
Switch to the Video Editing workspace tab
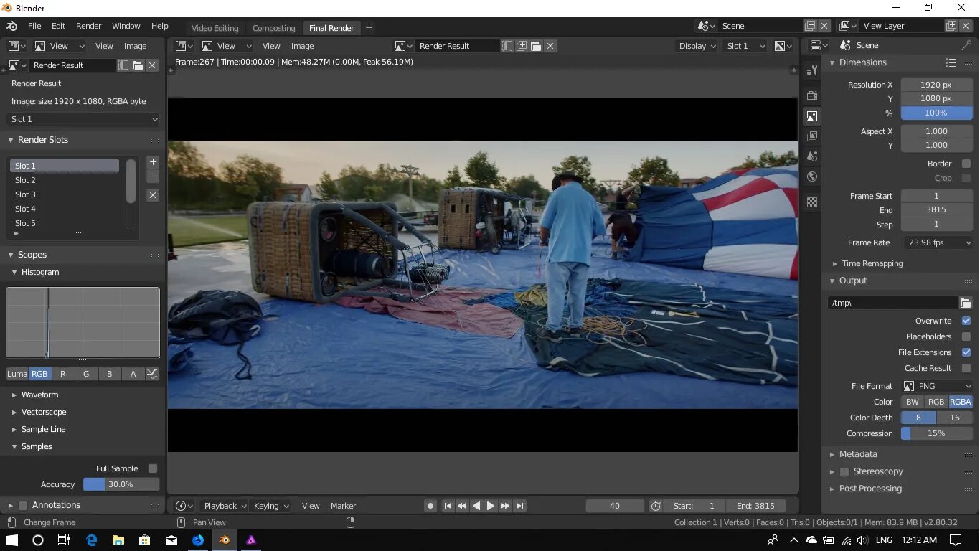tap(215, 28)
